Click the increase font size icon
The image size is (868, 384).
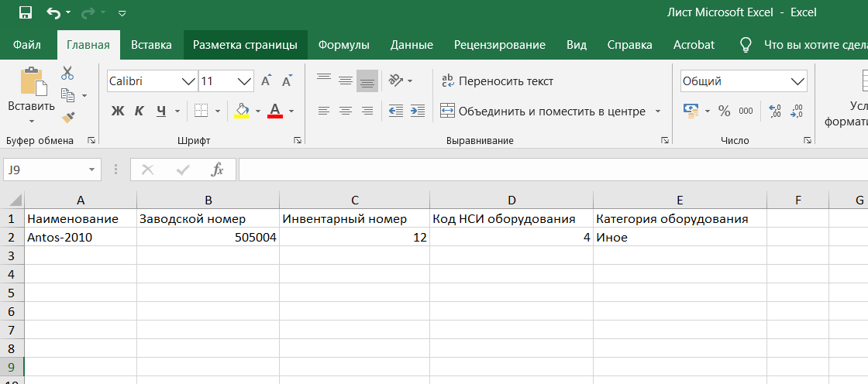[x=267, y=81]
